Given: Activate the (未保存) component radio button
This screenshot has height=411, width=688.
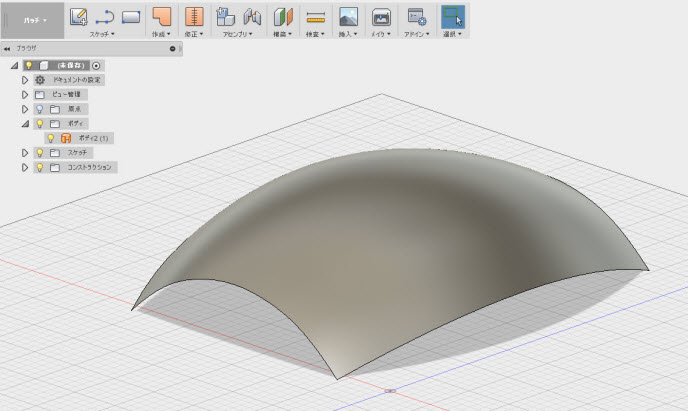Looking at the screenshot, I should click(96, 66).
